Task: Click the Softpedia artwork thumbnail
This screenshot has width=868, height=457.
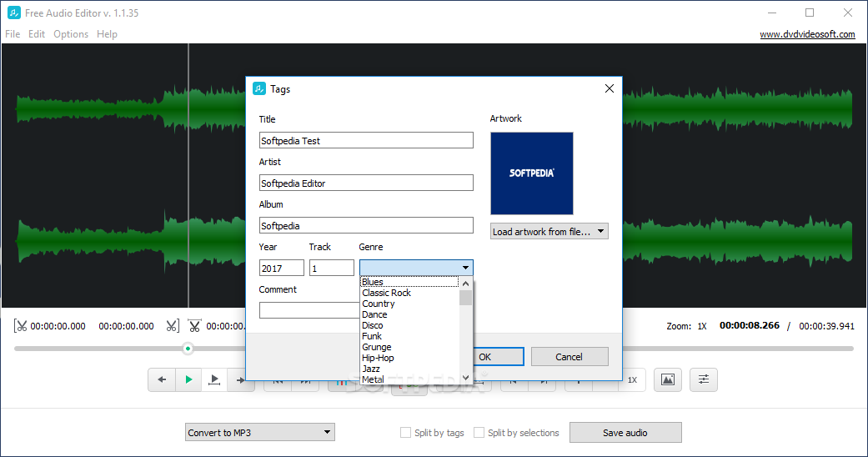Action: coord(531,173)
